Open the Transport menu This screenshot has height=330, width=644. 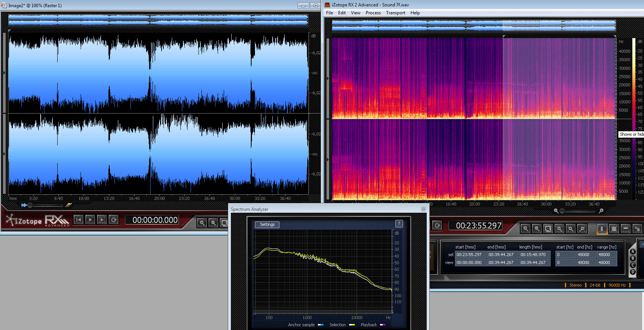395,13
